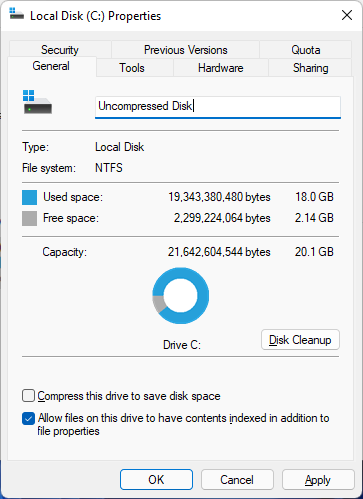Click the drive icon in the title bar
The image size is (363, 499).
coord(16,14)
